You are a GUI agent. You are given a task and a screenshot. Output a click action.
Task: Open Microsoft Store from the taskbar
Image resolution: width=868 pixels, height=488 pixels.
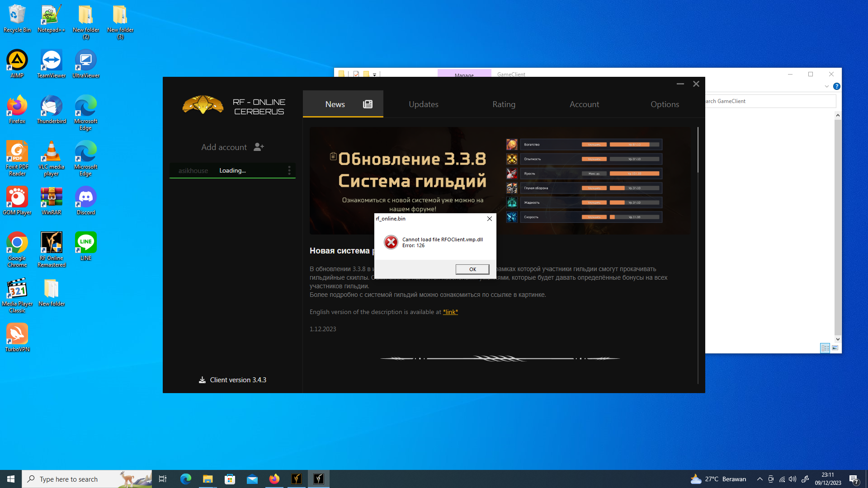(x=230, y=479)
